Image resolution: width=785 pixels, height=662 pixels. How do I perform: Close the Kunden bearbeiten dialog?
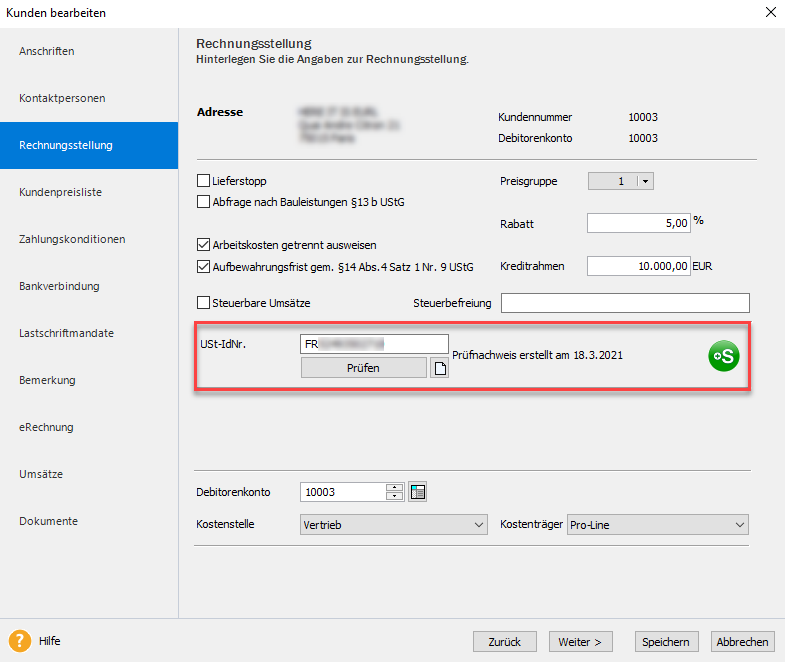[769, 13]
